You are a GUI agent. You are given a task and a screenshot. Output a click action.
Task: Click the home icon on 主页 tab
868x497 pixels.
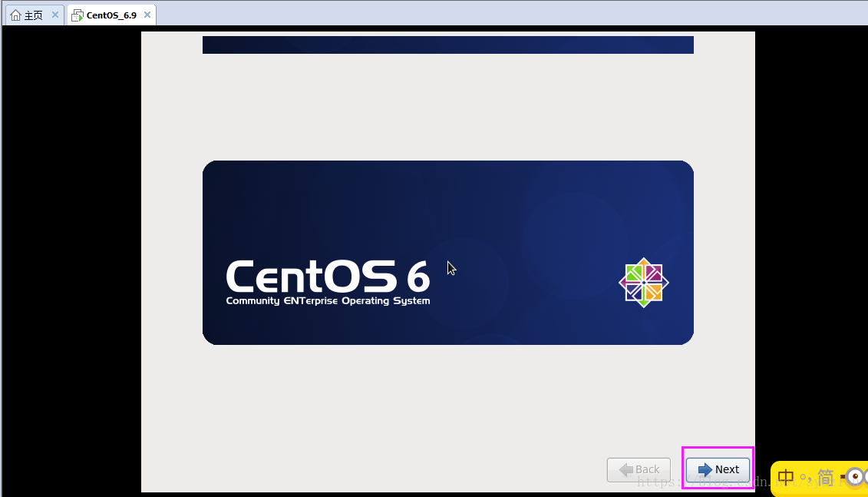[16, 15]
